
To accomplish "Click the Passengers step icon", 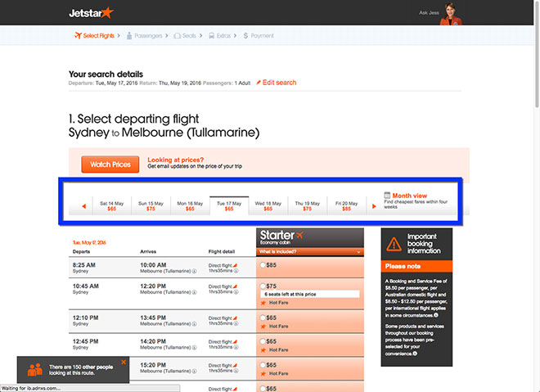I will 129,35.
